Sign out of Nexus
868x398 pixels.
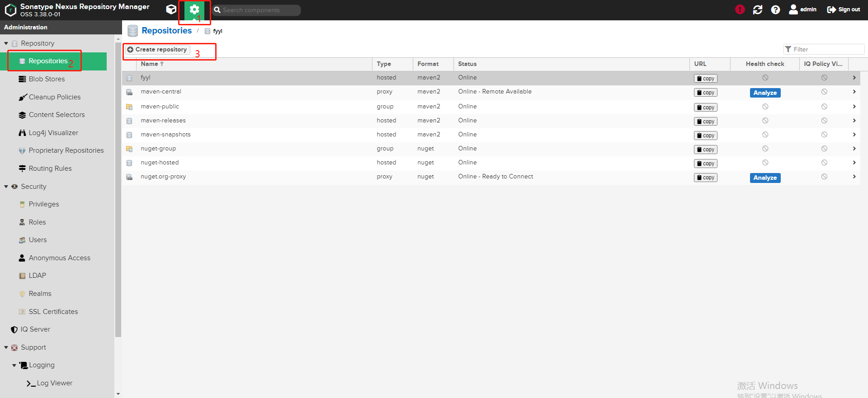(x=843, y=9)
